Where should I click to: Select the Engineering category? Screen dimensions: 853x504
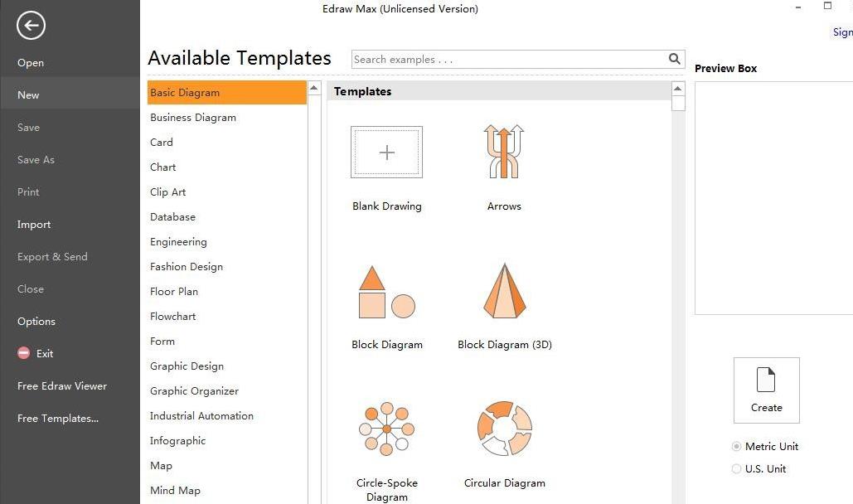click(x=178, y=242)
